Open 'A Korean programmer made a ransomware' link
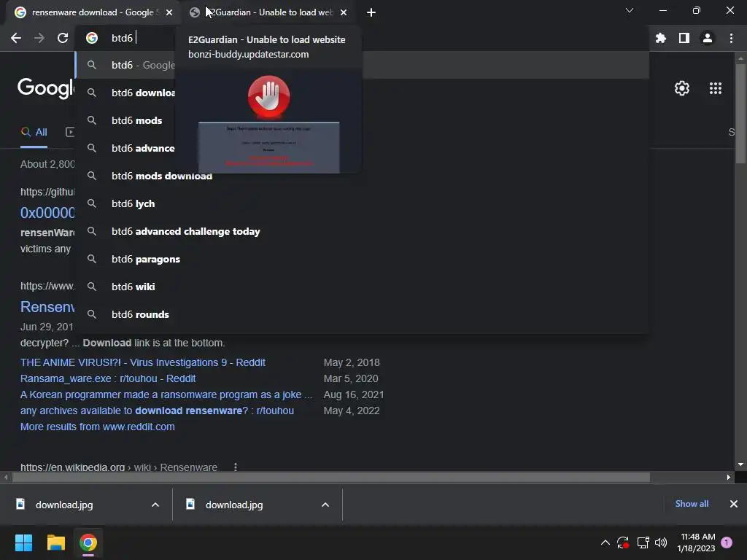The image size is (747, 560). click(x=166, y=394)
